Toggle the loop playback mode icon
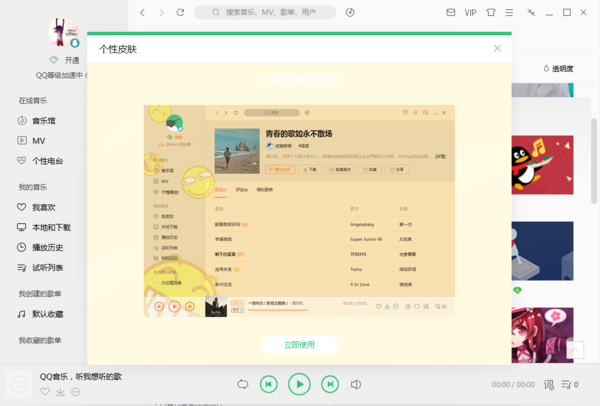Screen dimensions: 600x406 pos(243,384)
